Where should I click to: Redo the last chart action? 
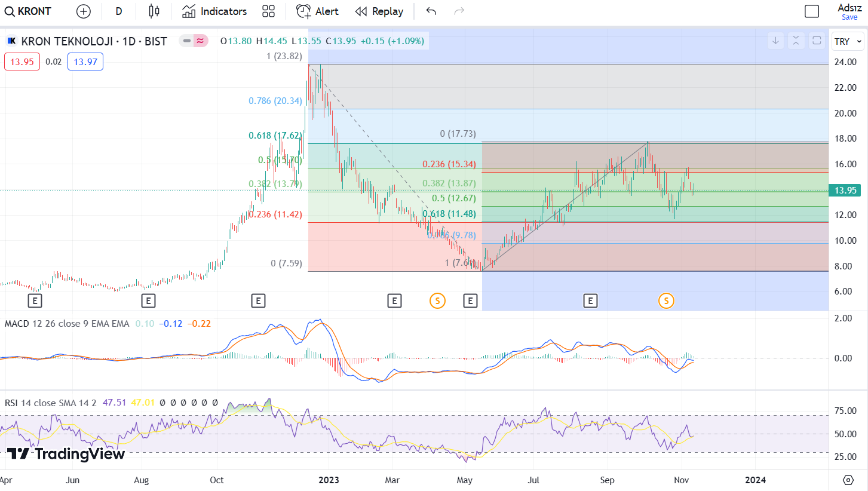tap(459, 11)
